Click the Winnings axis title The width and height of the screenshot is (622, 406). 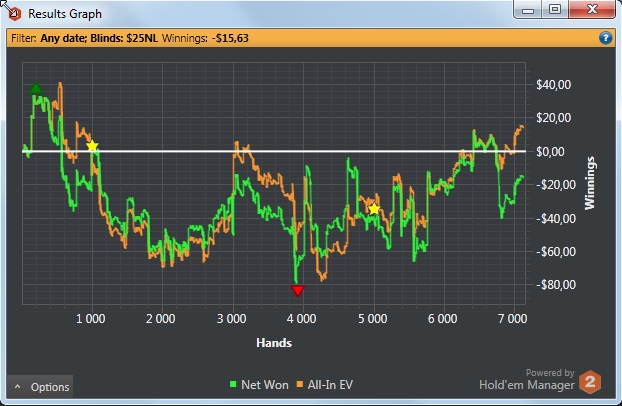[x=590, y=183]
